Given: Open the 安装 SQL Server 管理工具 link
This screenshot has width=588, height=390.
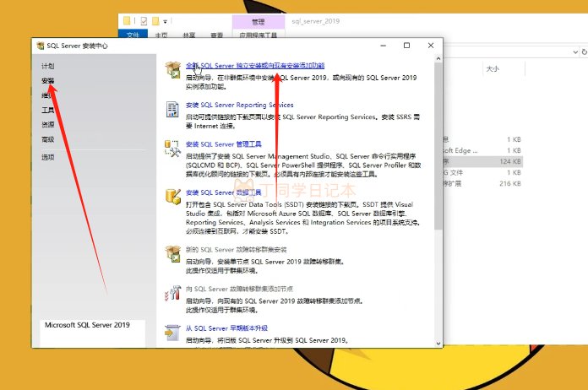Looking at the screenshot, I should [x=224, y=144].
